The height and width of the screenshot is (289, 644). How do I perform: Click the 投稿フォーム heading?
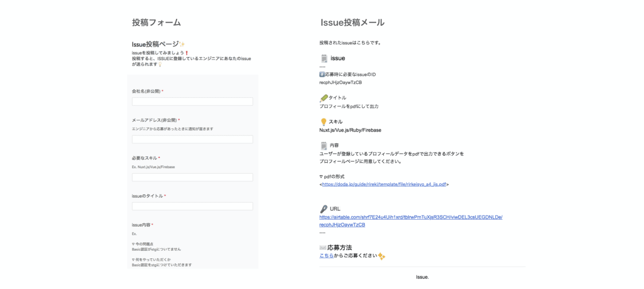tap(156, 23)
